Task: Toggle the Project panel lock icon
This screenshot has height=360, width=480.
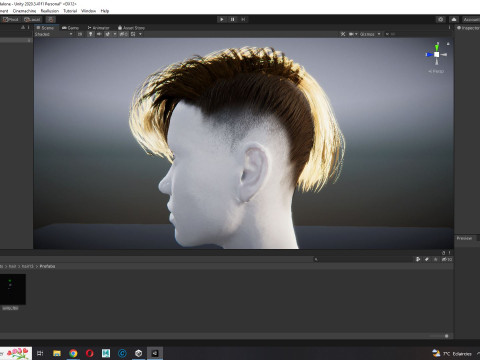Action: pos(443,253)
